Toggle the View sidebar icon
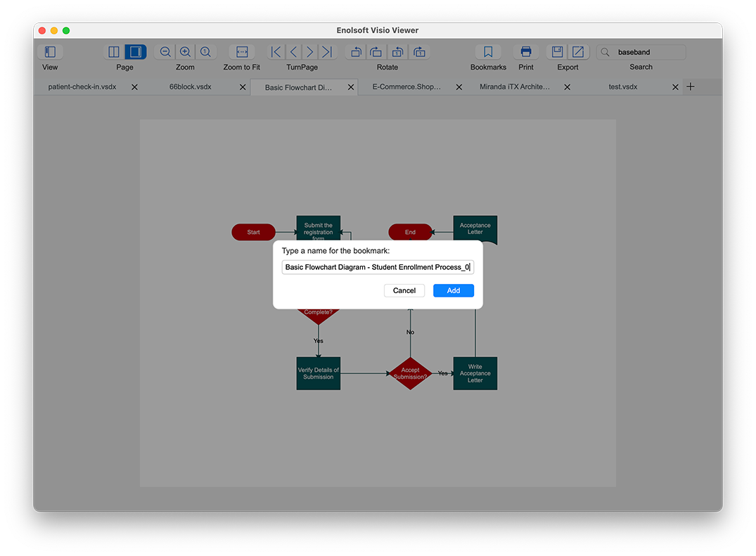 50,52
